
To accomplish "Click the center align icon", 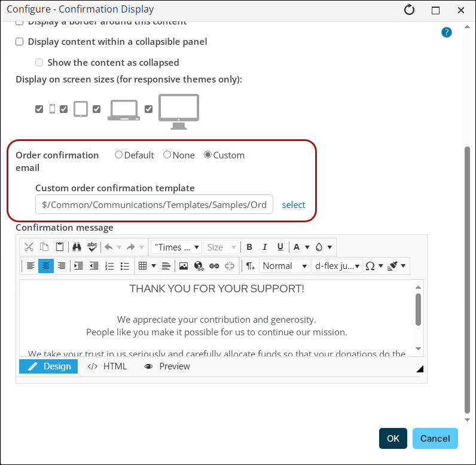I will pos(46,266).
